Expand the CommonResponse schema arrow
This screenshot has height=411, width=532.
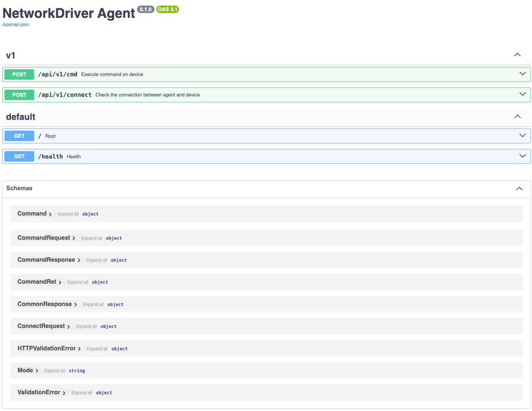click(x=76, y=305)
